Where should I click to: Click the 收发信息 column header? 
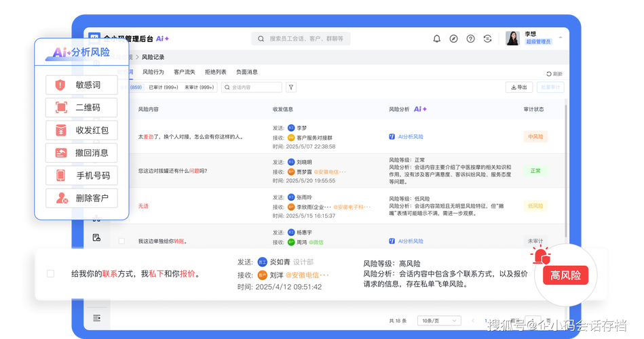(x=283, y=109)
